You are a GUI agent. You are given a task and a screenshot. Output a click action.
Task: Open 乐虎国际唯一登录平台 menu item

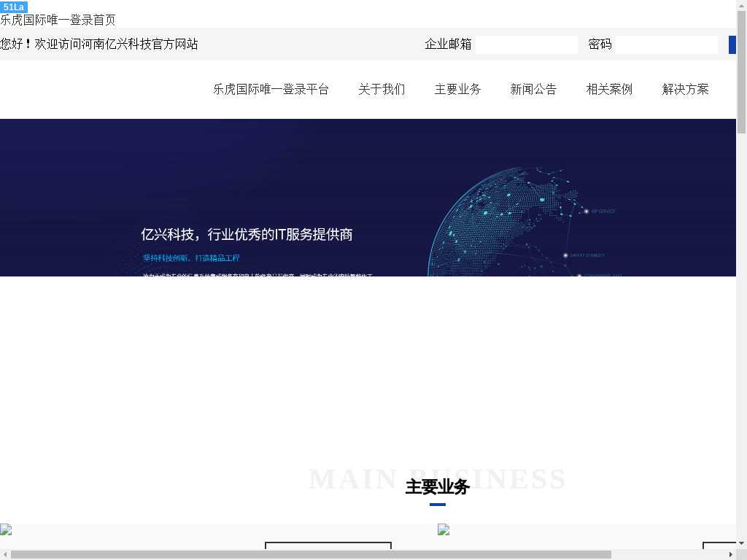(271, 89)
